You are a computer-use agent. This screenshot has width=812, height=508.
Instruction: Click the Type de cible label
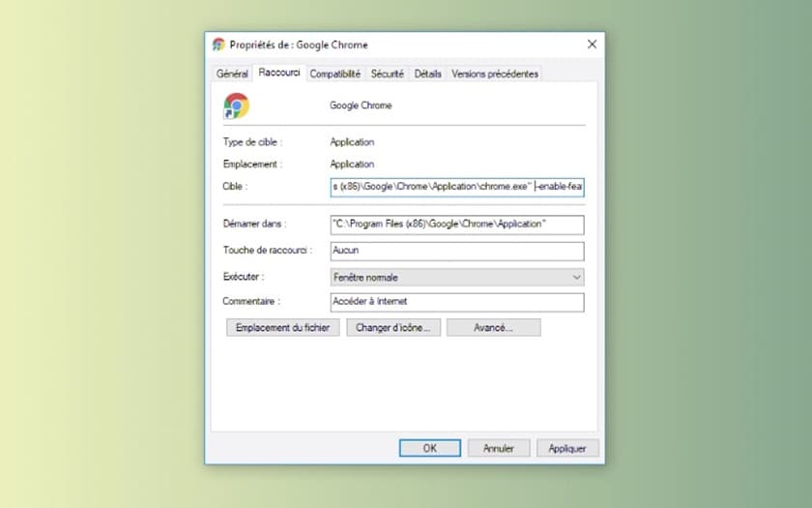coord(252,142)
